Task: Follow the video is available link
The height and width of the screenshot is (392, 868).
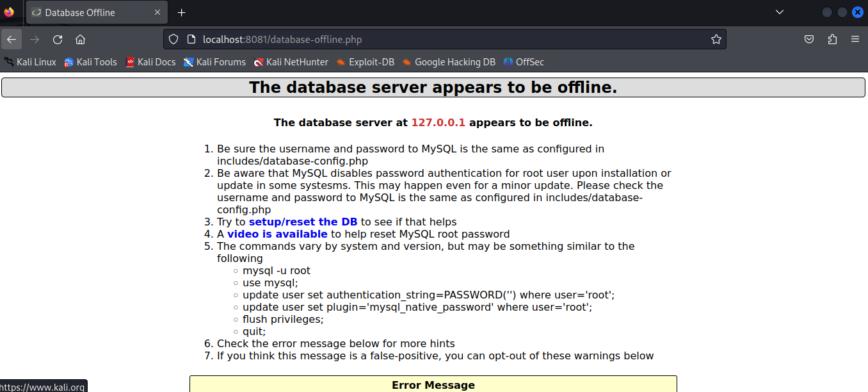Action: (x=277, y=233)
